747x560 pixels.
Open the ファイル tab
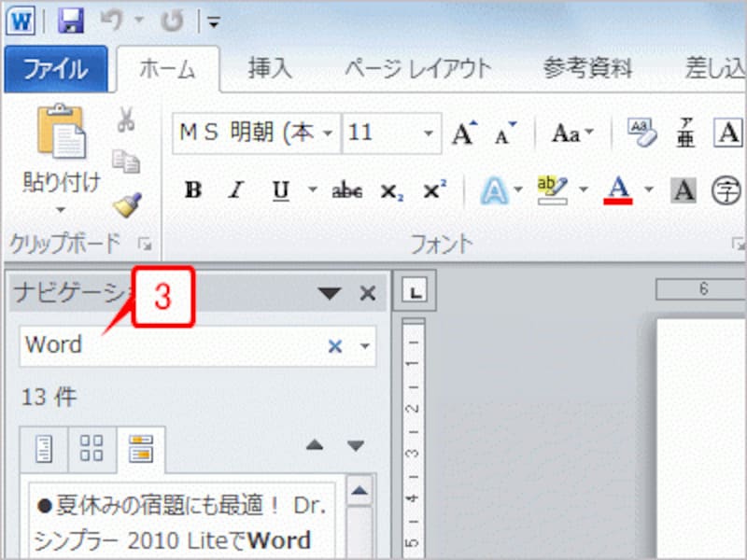point(56,68)
